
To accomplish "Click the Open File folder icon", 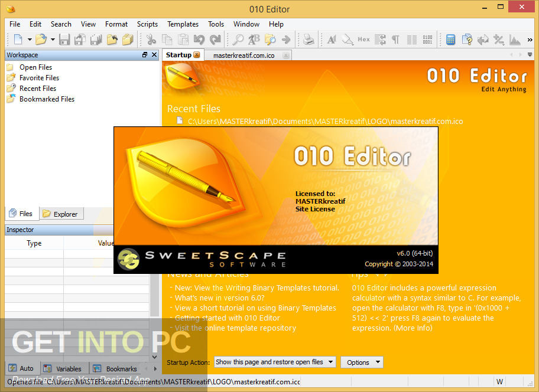I will tap(41, 40).
